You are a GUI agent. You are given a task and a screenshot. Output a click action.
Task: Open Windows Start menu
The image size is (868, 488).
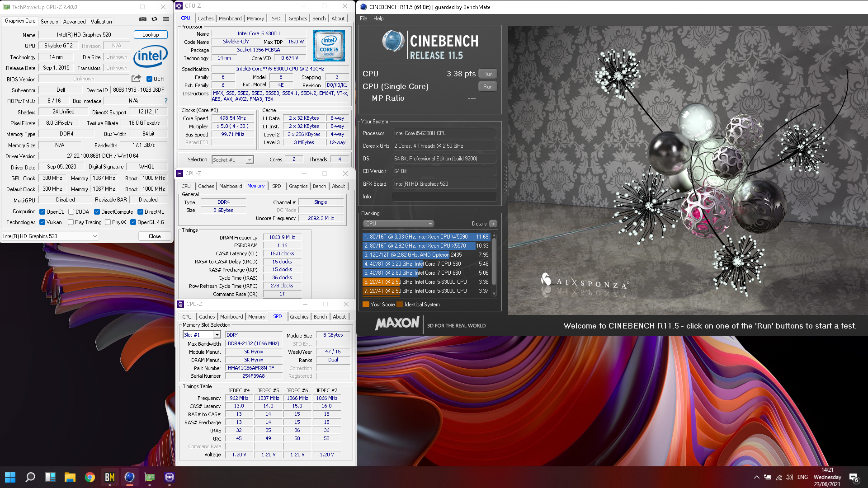coord(10,477)
